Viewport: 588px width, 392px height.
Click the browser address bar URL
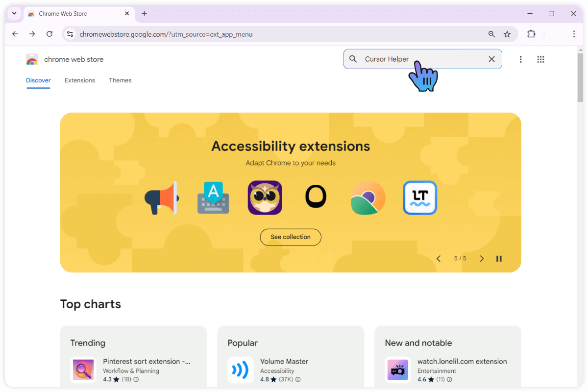click(166, 34)
